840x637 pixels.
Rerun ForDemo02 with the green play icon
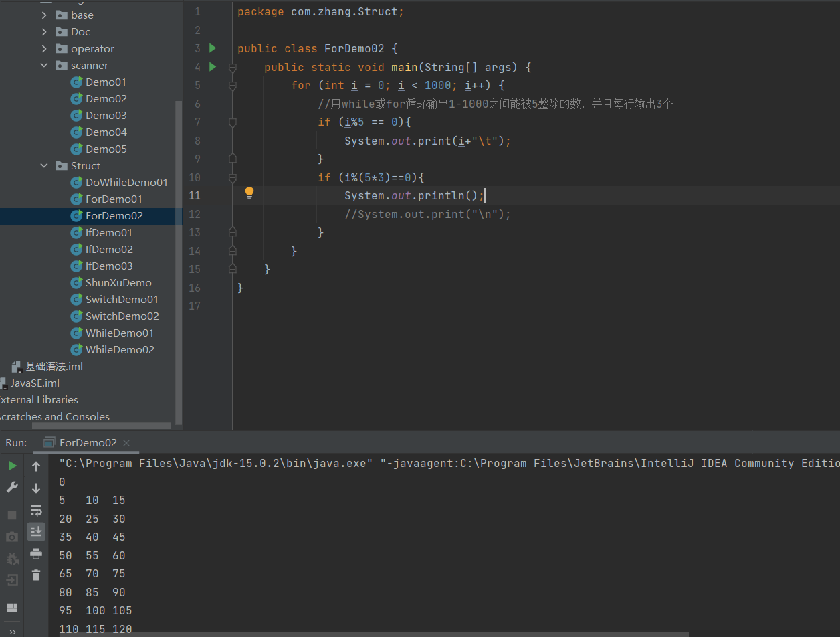(12, 466)
